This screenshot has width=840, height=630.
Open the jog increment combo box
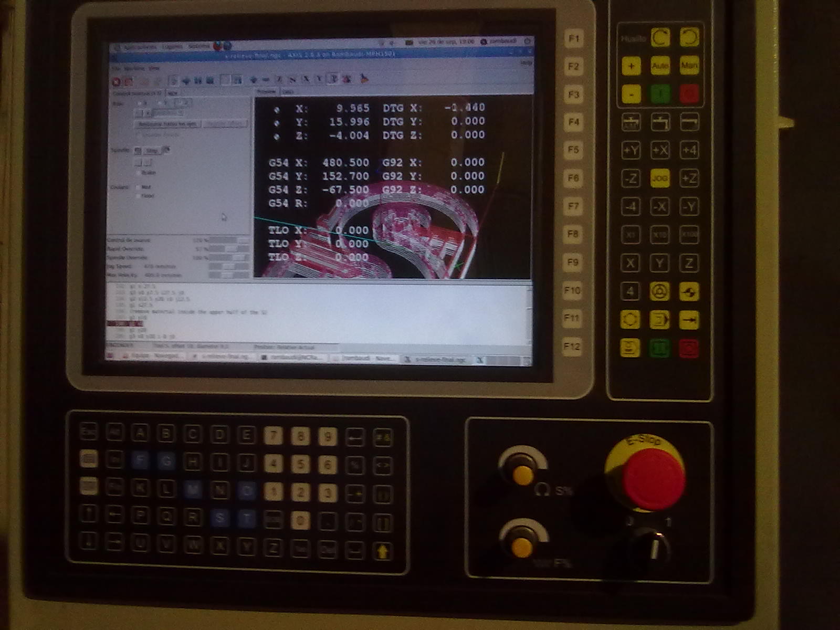(167, 113)
